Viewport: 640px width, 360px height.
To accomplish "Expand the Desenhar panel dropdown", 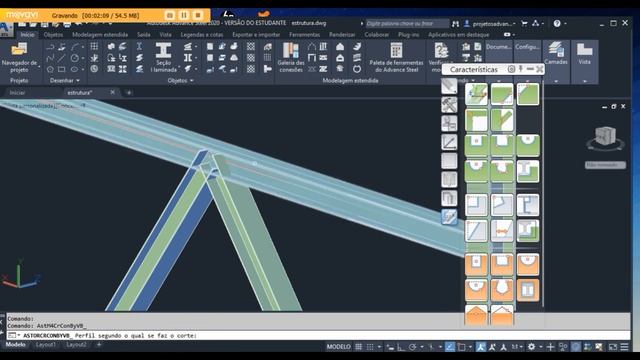I will pos(64,80).
